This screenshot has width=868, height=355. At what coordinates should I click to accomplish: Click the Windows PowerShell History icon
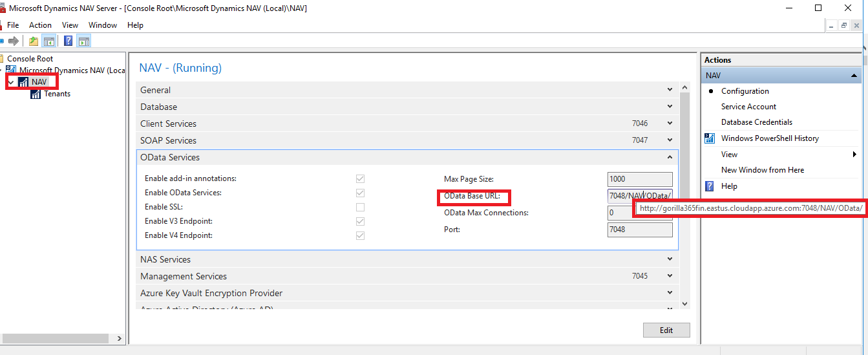tap(710, 138)
